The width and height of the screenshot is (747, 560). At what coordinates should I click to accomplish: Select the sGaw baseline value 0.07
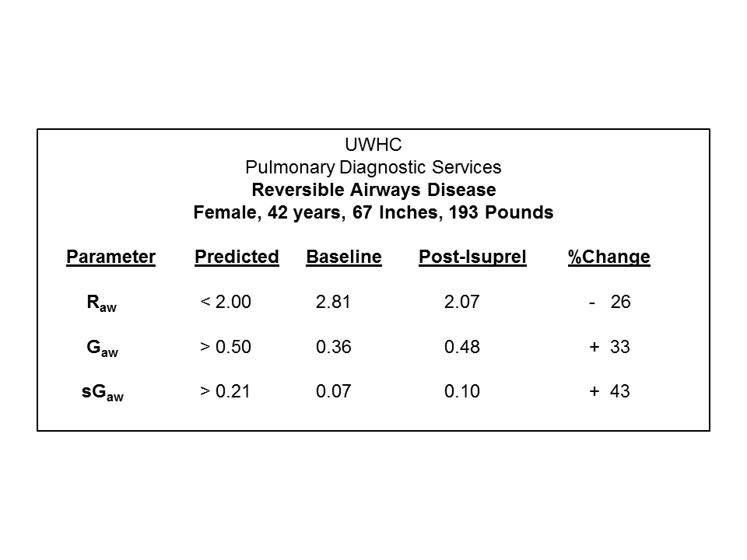pos(334,392)
